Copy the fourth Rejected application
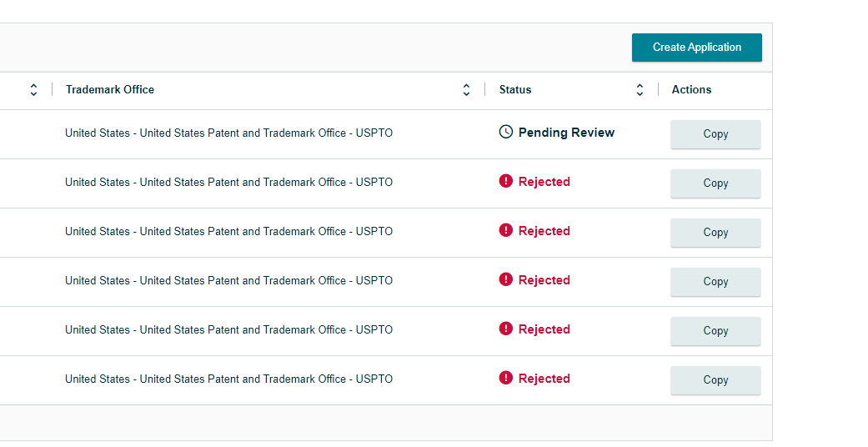 click(x=715, y=331)
